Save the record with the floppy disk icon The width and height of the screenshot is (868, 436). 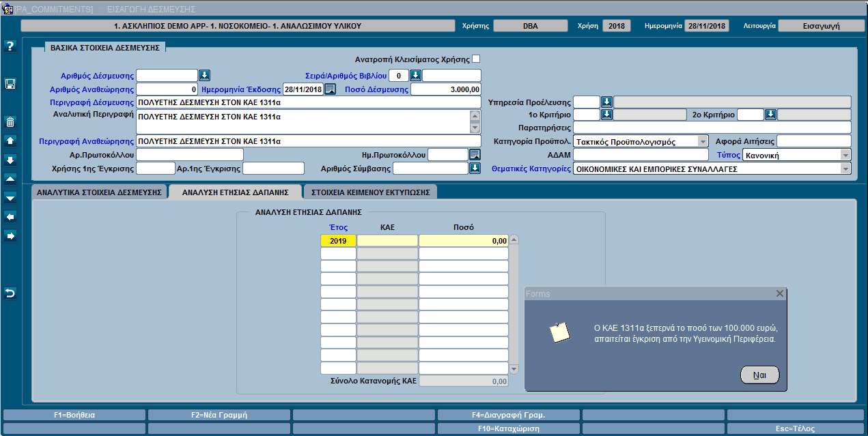pos(10,84)
